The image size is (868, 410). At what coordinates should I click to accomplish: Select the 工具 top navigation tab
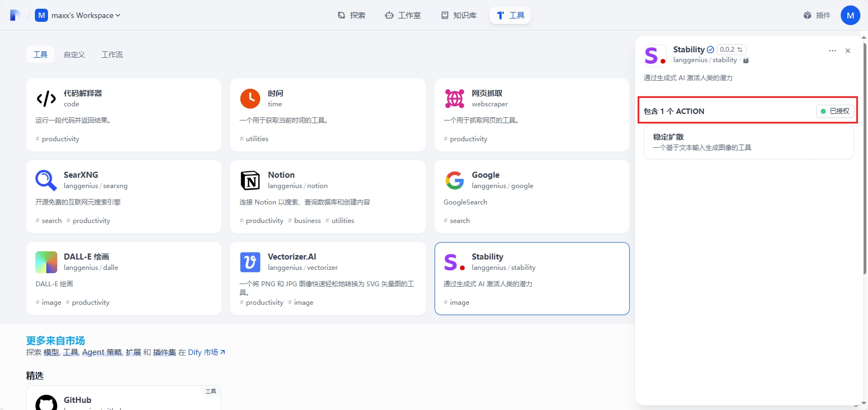[510, 15]
